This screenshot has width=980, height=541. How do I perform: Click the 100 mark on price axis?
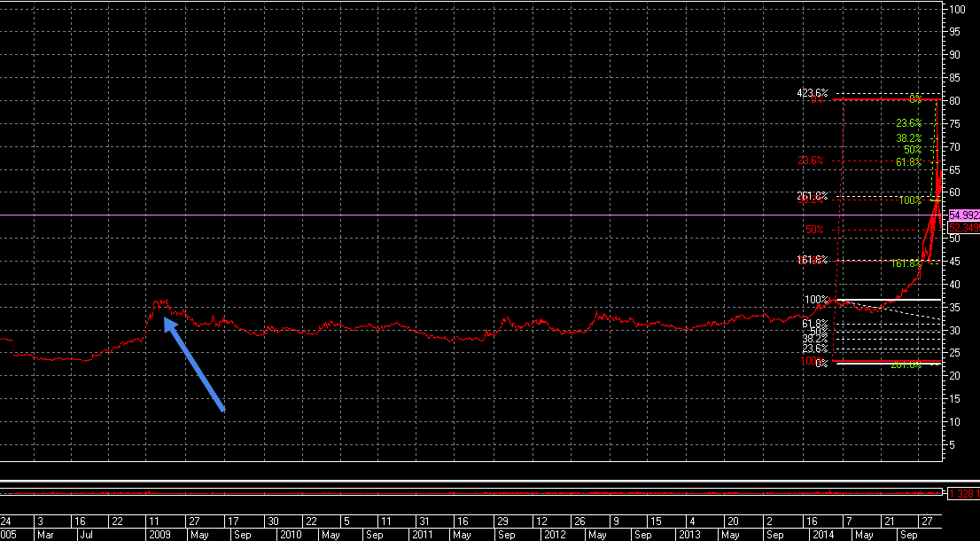pyautogui.click(x=958, y=9)
